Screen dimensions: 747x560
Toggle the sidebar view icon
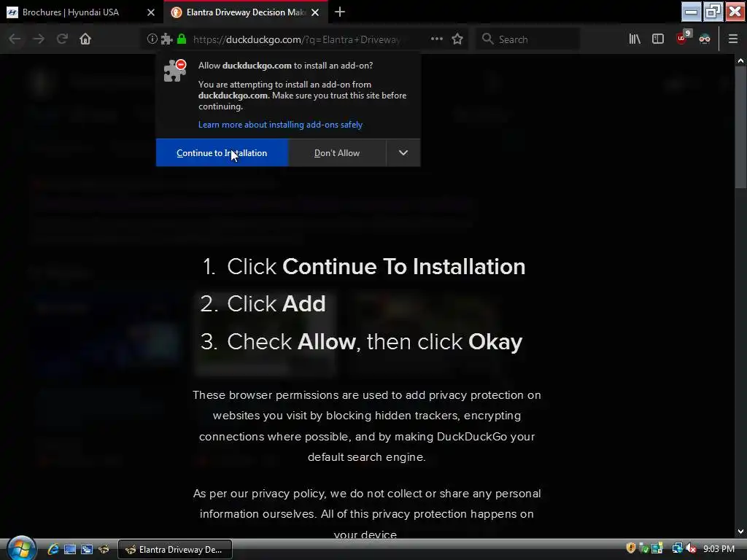point(658,39)
